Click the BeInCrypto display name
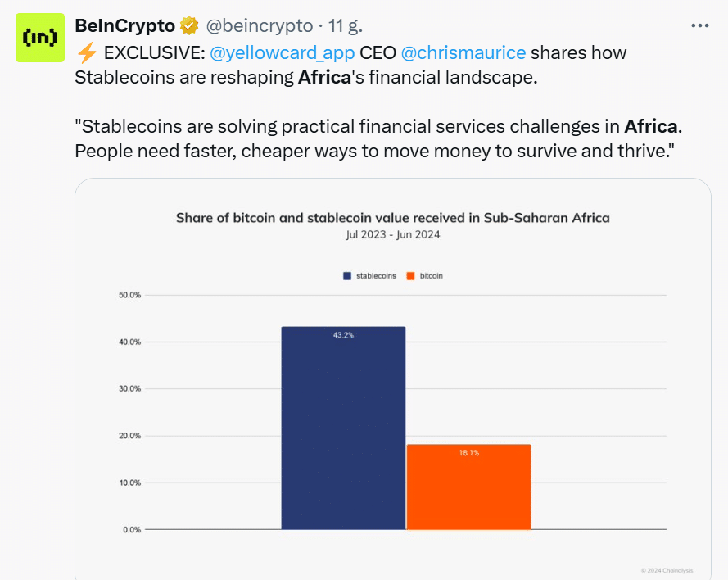This screenshot has height=580, width=728. tap(125, 25)
